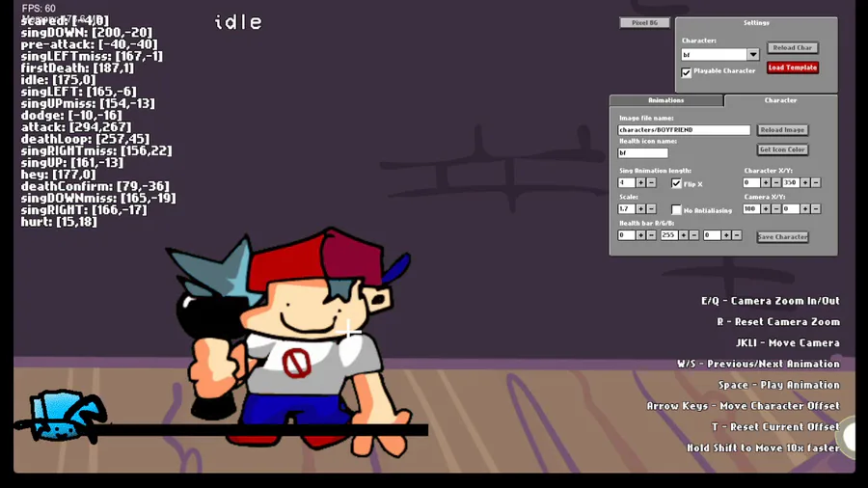868x488 pixels.
Task: Increase Camera Y with plus button
Action: point(805,208)
